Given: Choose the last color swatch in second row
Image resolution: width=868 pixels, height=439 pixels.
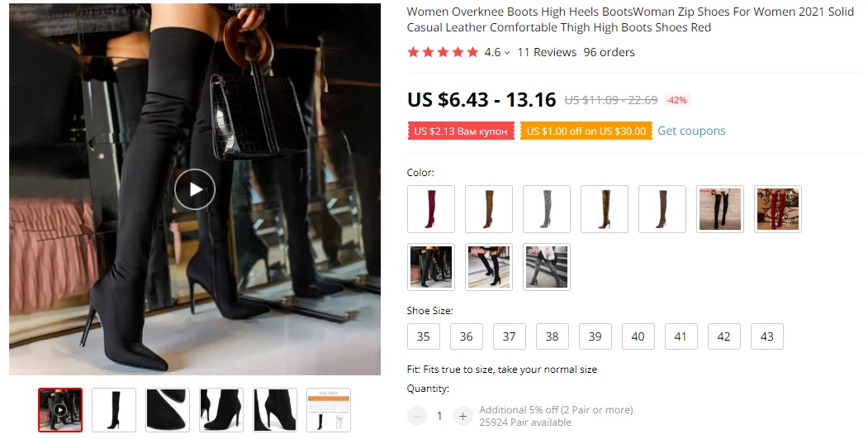Looking at the screenshot, I should coord(547,266).
